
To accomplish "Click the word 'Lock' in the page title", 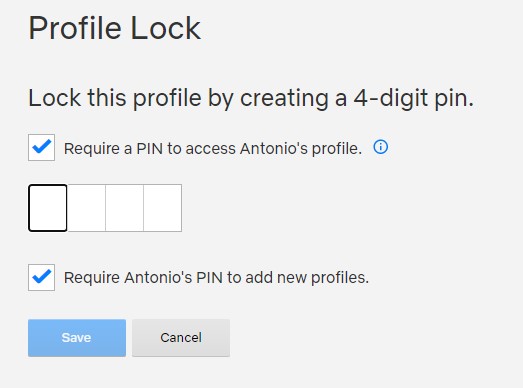I will [x=165, y=28].
